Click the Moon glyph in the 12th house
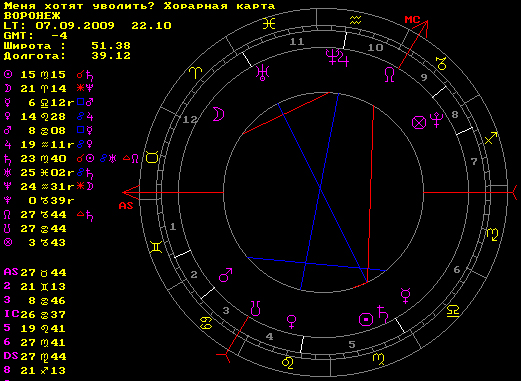 218,114
